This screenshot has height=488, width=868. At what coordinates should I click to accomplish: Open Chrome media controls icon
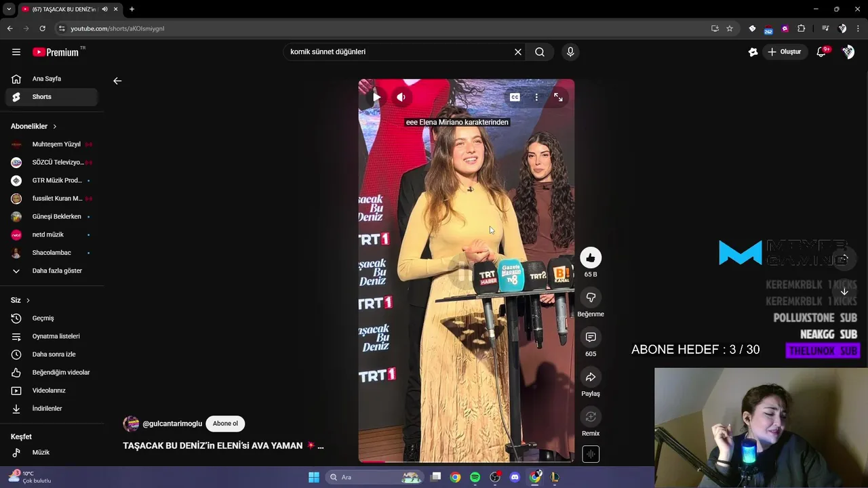click(825, 28)
